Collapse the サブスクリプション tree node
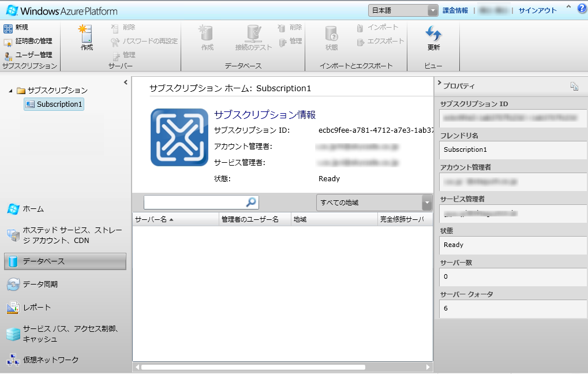 [x=10, y=91]
